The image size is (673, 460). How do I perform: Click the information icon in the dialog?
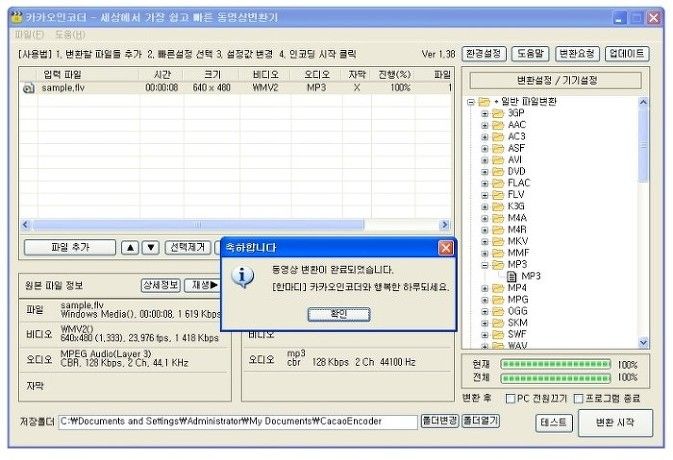(243, 277)
